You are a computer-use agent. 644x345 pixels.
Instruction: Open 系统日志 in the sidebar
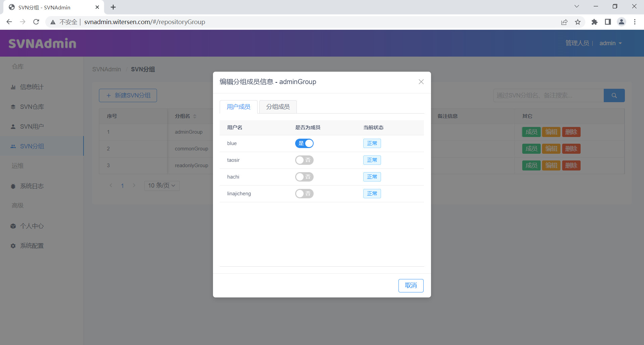tap(42, 186)
